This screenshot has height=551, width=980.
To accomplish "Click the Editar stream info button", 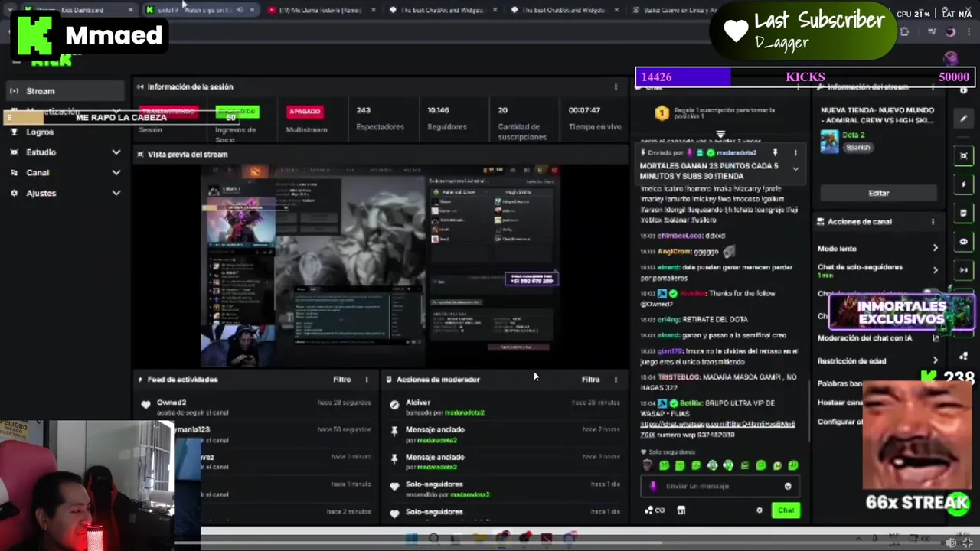I will (879, 194).
